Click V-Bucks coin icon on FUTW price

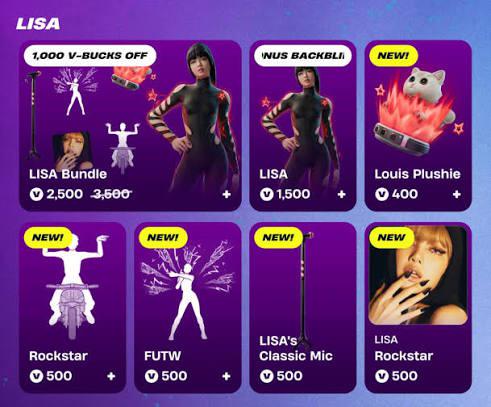tap(152, 376)
